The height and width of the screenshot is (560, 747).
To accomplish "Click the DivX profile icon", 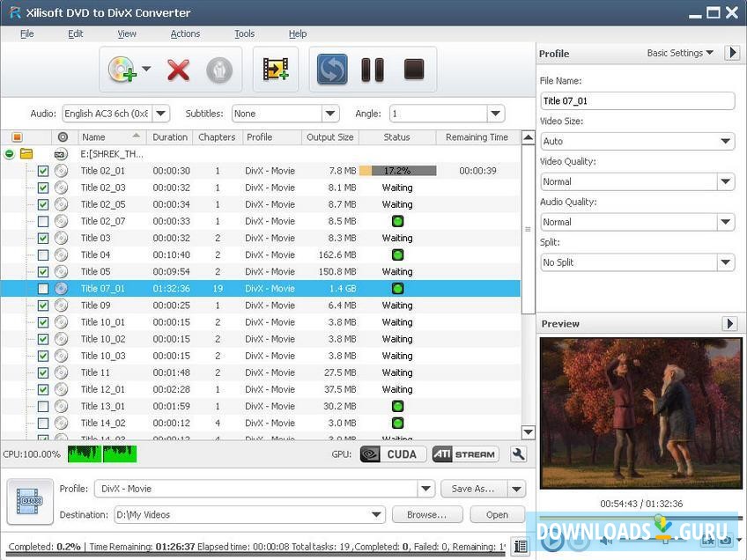I will [30, 501].
